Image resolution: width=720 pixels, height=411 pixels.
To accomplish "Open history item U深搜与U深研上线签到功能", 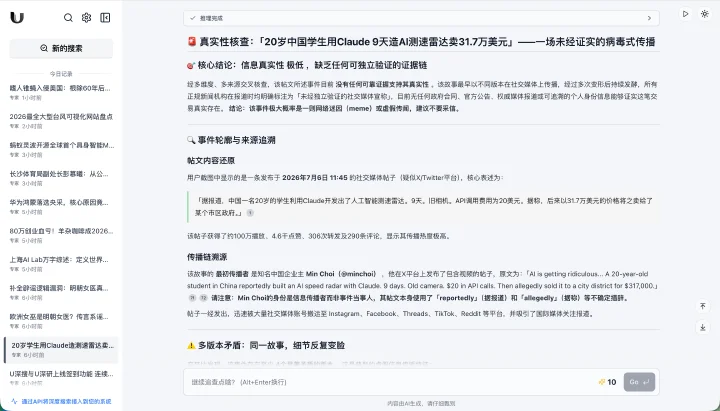I will pos(61,377).
